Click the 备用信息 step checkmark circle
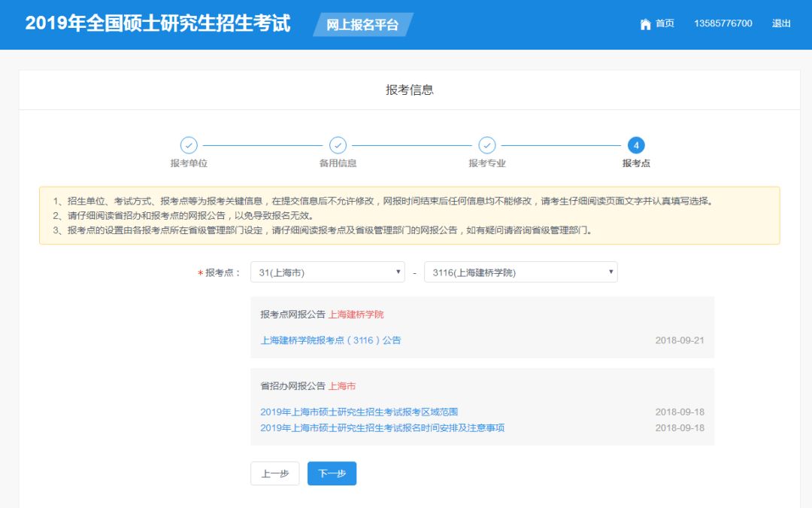The image size is (812, 508). [x=338, y=145]
